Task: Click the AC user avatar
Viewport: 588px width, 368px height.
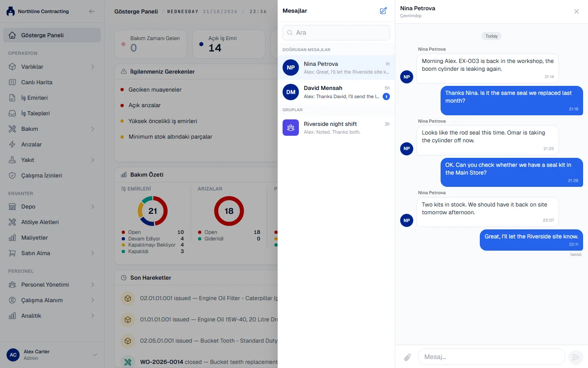Action: [13, 355]
